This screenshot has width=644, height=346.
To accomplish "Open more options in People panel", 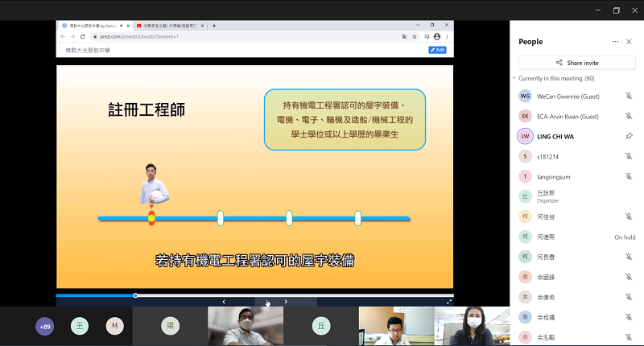I will tap(615, 41).
